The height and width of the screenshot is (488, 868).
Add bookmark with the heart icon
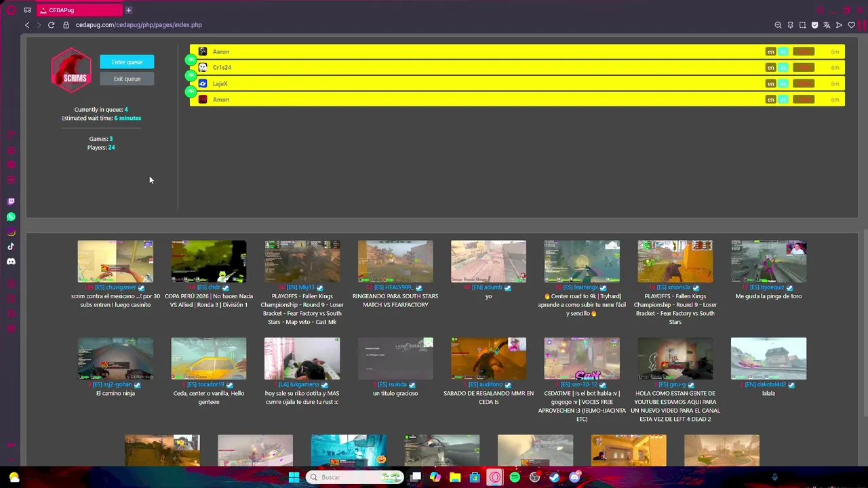click(851, 25)
